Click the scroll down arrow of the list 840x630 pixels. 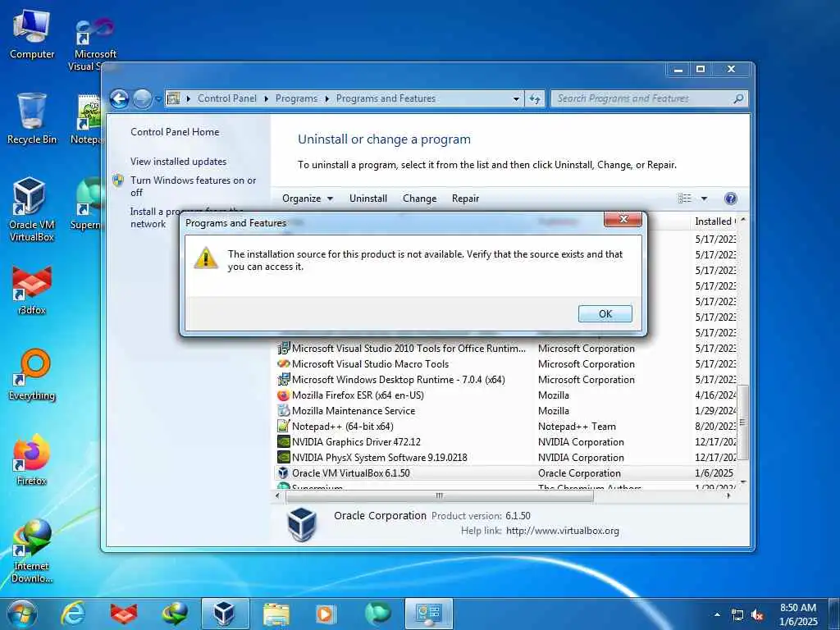(742, 482)
